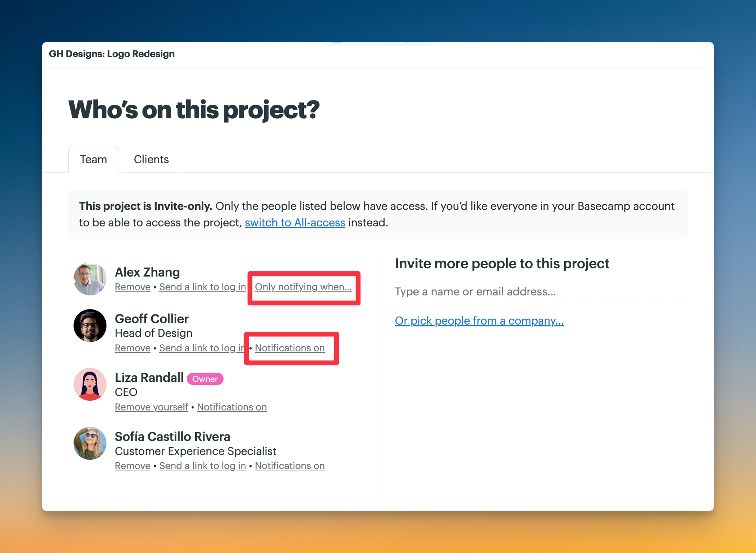Send Alex Zhang a link to log in
This screenshot has height=553, width=756.
pos(202,287)
